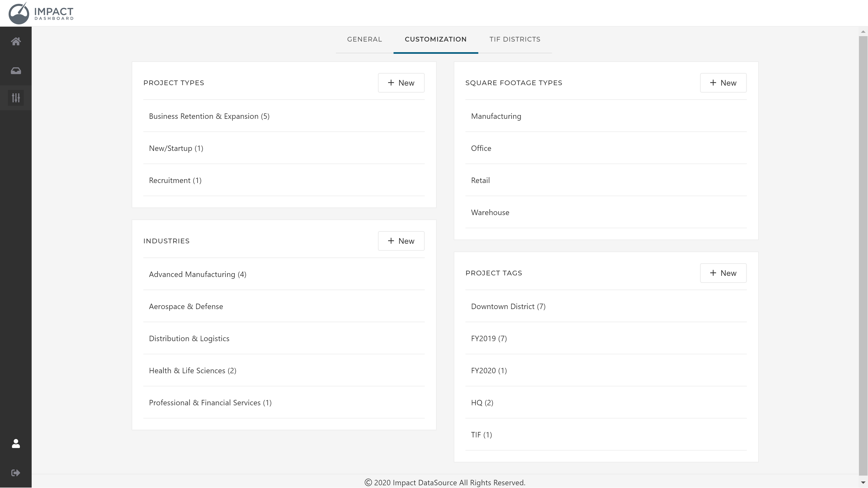Click the page vertical scrollbar thumb
The image size is (868, 488).
pos(863,256)
